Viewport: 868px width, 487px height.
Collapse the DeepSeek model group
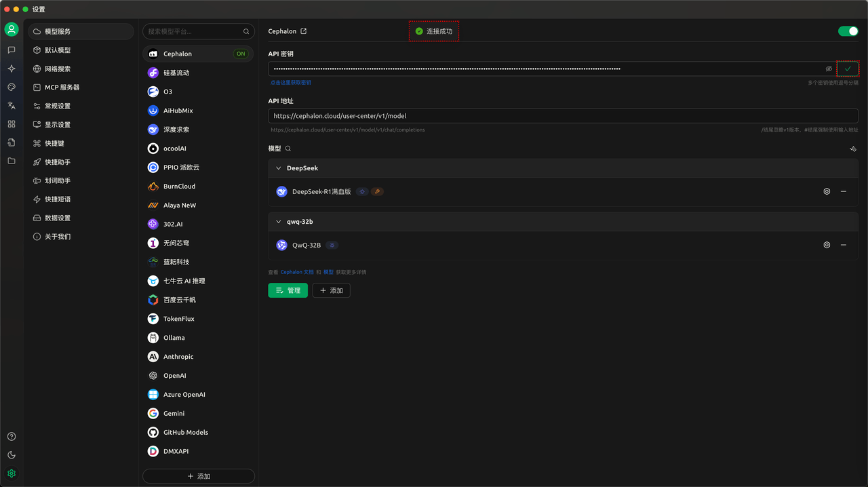tap(279, 168)
